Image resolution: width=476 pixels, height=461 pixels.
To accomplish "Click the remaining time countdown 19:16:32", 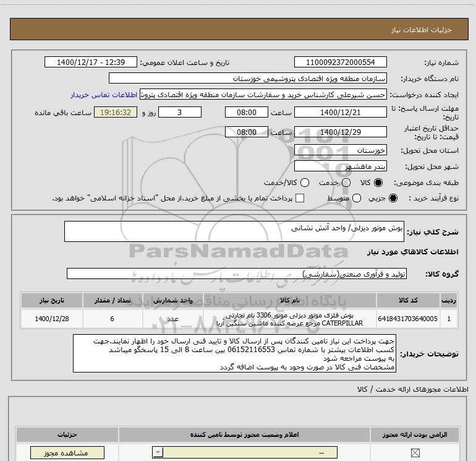I will (x=116, y=112).
